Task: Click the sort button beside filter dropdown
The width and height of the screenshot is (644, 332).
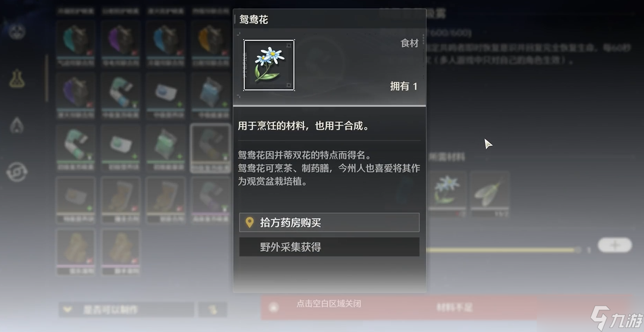Action: (213, 309)
